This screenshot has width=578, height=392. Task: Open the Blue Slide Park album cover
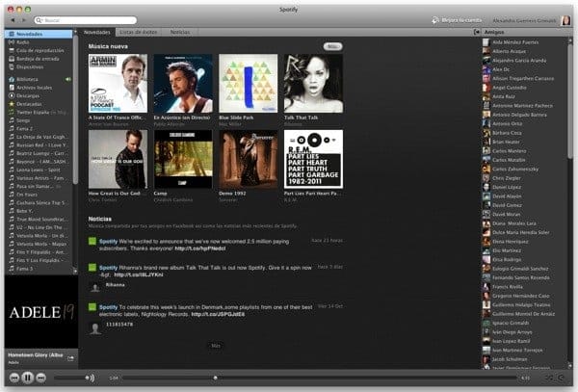249,83
